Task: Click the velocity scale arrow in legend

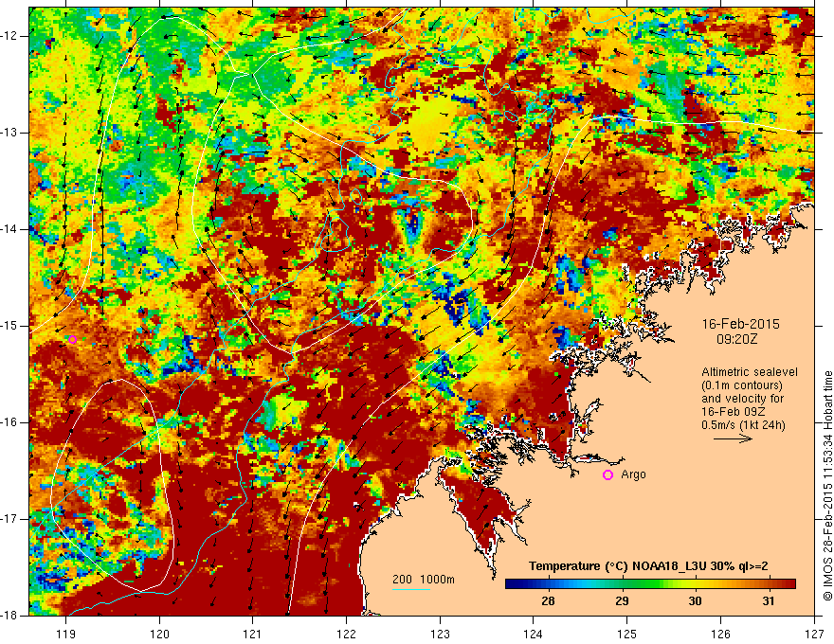Action: tap(733, 438)
